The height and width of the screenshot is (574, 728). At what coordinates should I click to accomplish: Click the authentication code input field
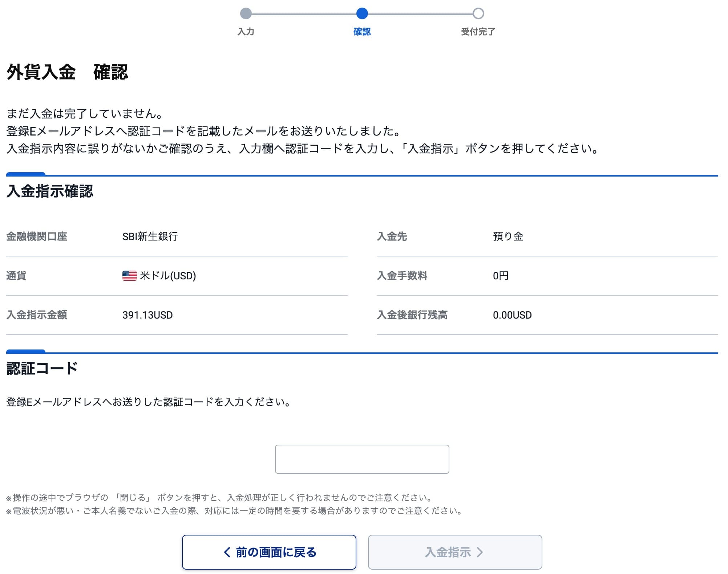pos(362,459)
